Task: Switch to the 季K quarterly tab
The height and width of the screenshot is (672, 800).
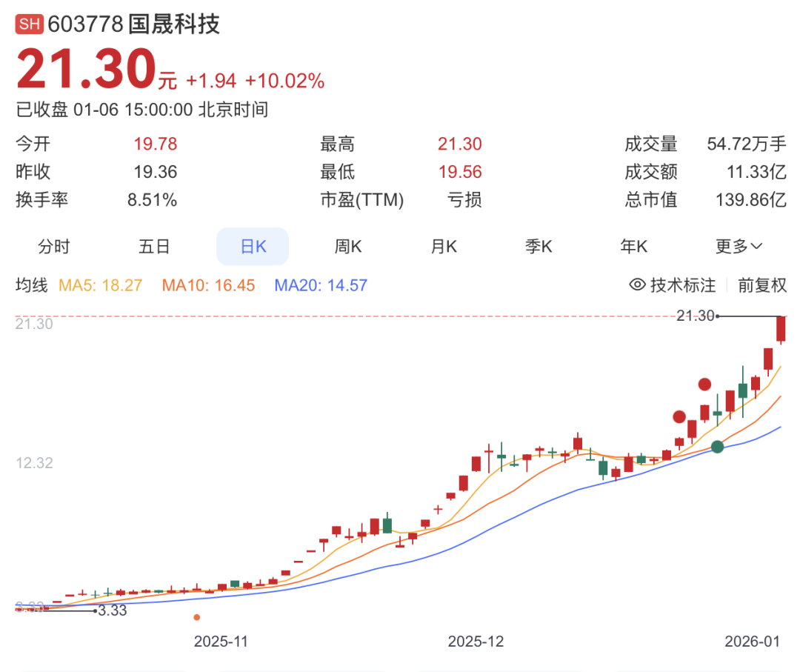Action: [x=539, y=246]
